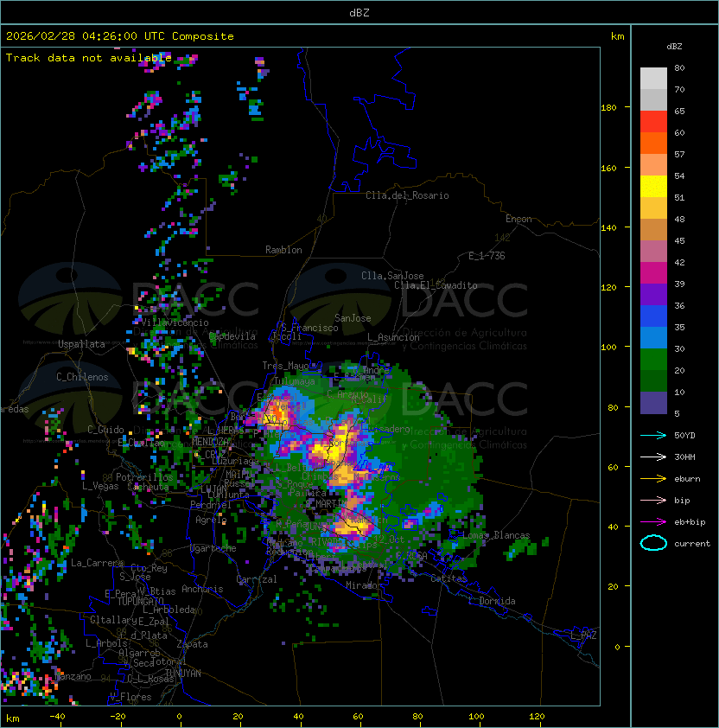Click the L_Dormida place label

point(492,601)
